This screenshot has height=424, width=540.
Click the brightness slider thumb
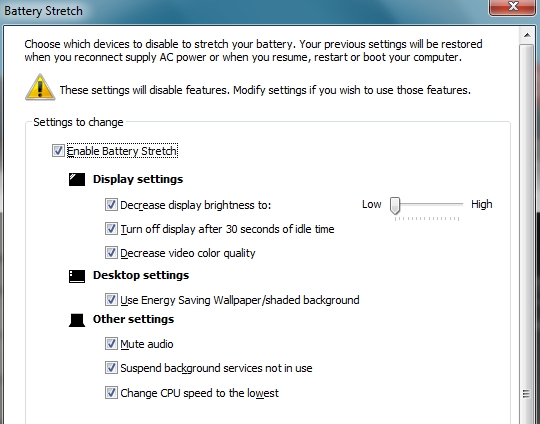[x=395, y=206]
